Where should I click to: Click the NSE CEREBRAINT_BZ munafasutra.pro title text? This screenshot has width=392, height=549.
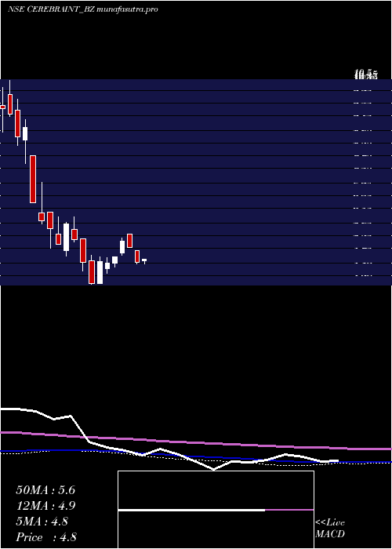(82, 9)
